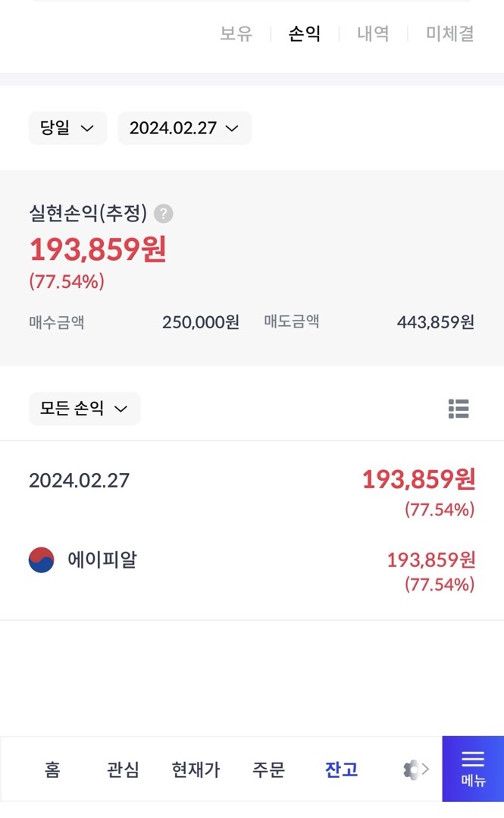The image size is (504, 818).
Task: Tap 홈 in the bottom navigation
Action: point(52,770)
